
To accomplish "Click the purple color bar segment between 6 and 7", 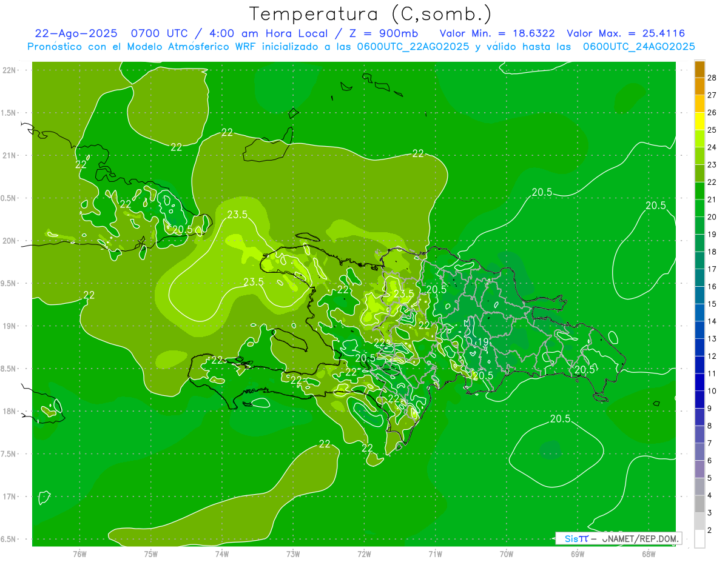I will click(x=699, y=452).
